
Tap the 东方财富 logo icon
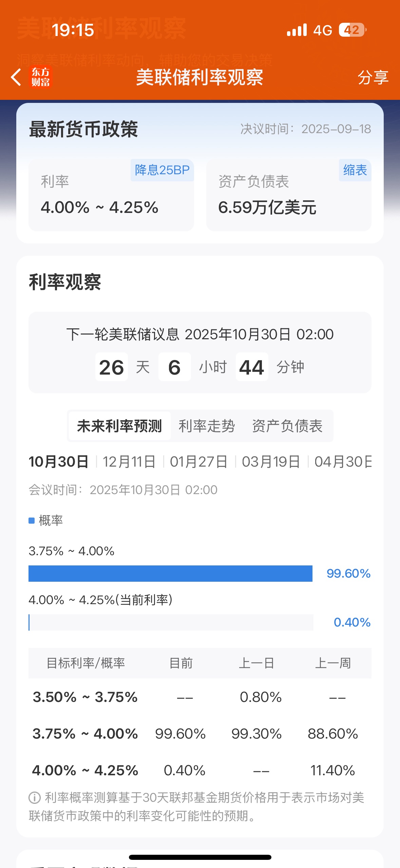coord(41,77)
